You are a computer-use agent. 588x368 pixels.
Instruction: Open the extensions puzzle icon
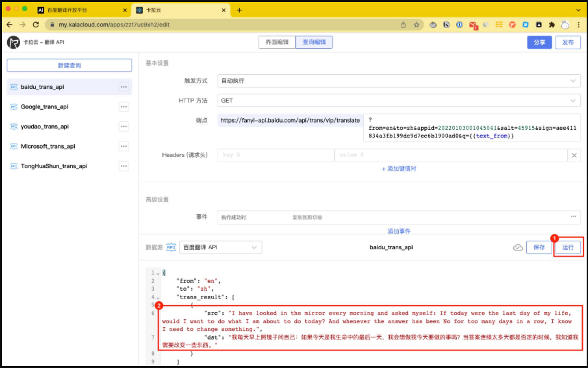552,25
